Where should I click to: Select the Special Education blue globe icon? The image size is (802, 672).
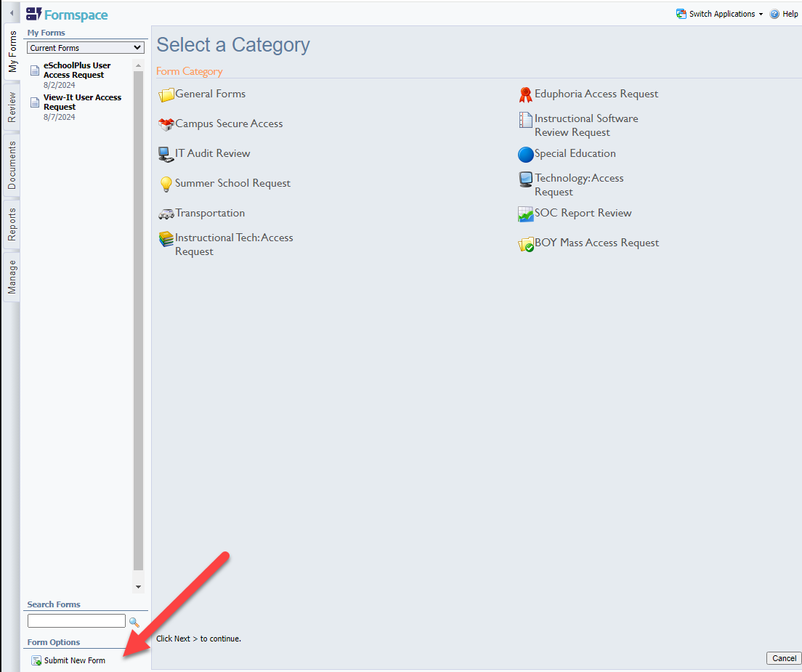pyautogui.click(x=525, y=154)
